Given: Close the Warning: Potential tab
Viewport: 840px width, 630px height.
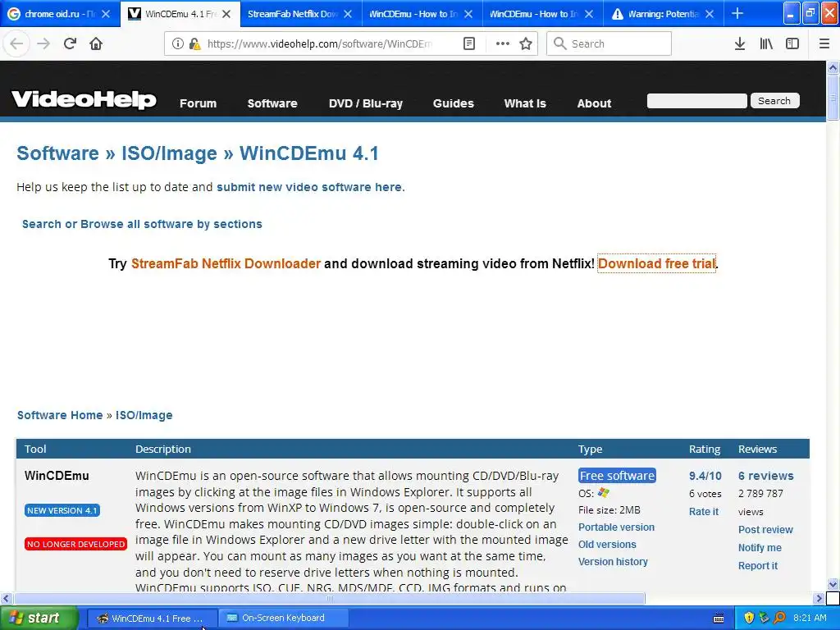Looking at the screenshot, I should point(710,14).
